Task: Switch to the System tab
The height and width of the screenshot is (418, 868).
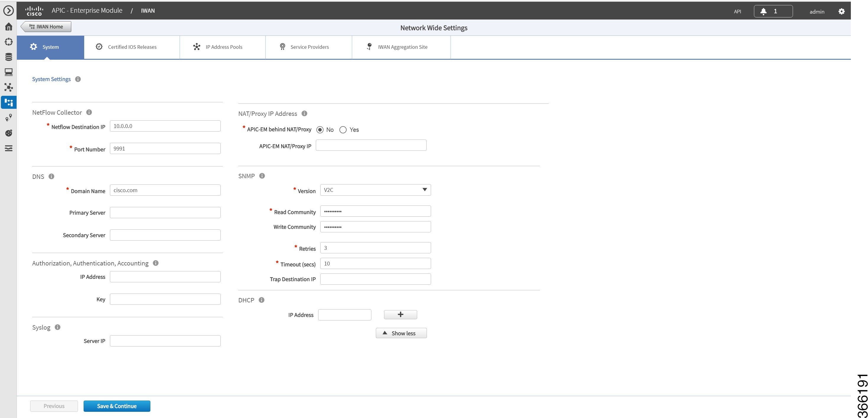Action: coord(51,47)
